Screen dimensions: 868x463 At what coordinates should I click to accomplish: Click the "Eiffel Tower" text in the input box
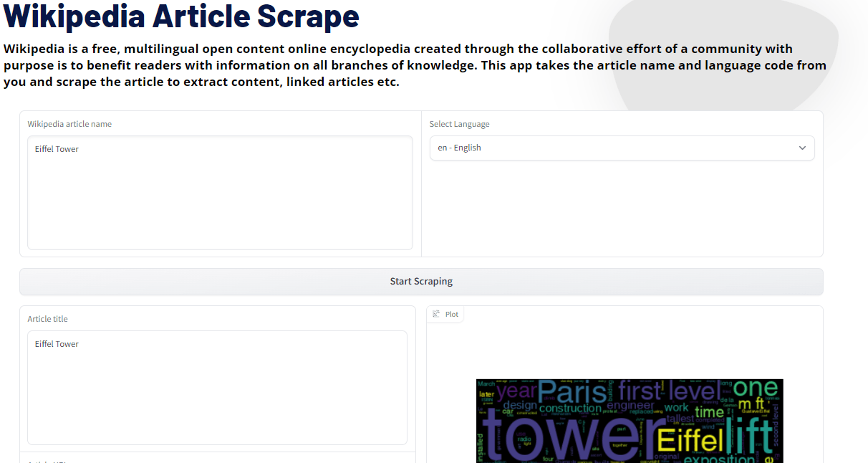[57, 148]
